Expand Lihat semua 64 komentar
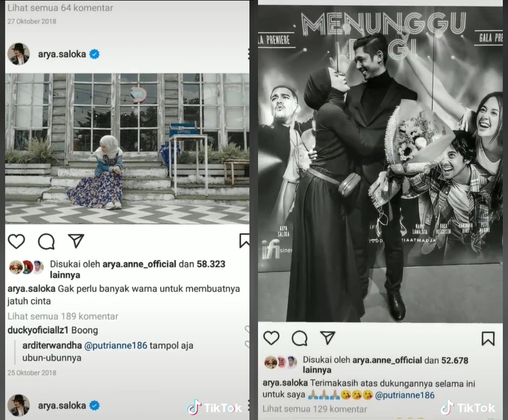 pyautogui.click(x=60, y=8)
